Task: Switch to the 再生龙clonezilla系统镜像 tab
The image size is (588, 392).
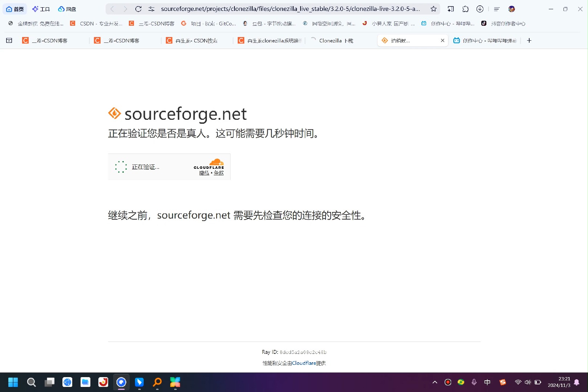Action: tap(270, 41)
